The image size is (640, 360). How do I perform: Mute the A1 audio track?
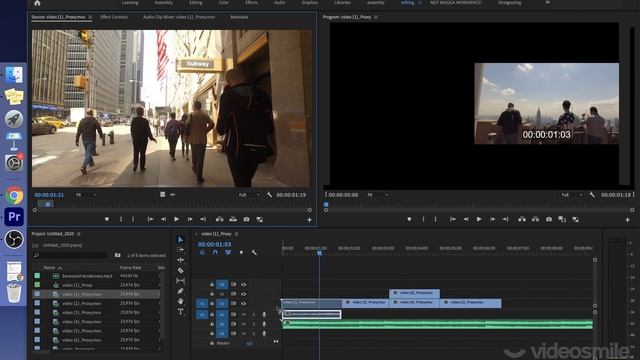[x=244, y=314]
